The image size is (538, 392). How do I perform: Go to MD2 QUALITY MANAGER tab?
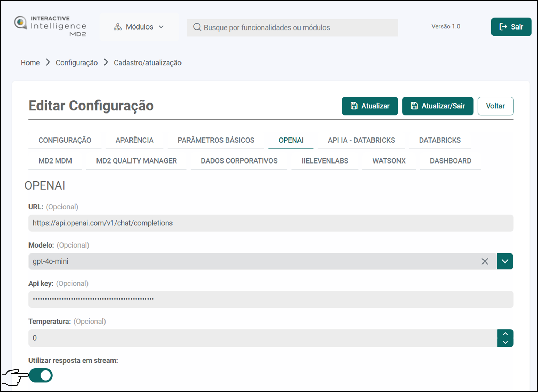click(x=136, y=161)
